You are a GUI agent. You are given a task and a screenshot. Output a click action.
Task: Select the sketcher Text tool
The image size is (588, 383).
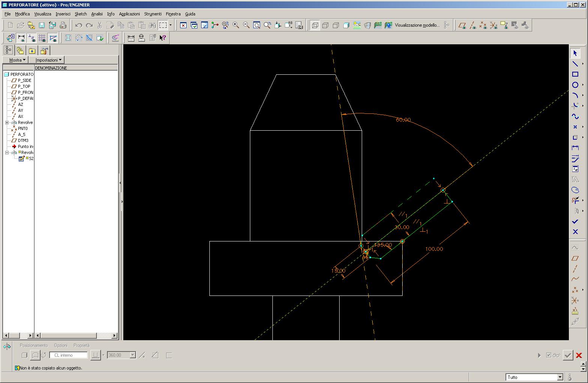coord(575,179)
